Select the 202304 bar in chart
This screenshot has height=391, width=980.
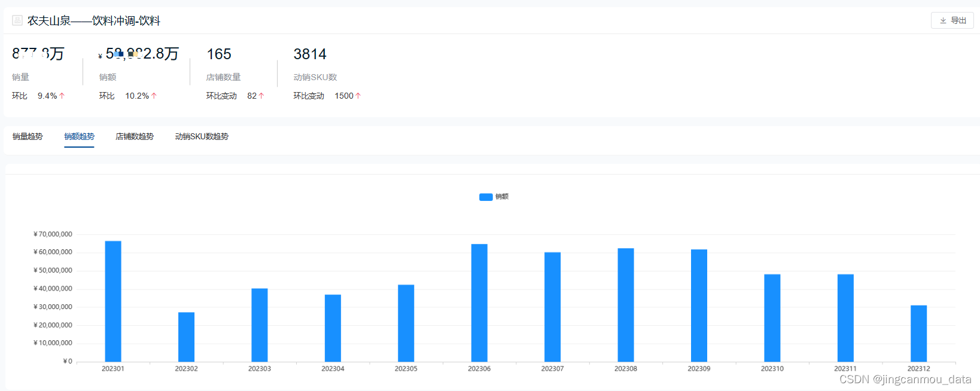pyautogui.click(x=333, y=328)
